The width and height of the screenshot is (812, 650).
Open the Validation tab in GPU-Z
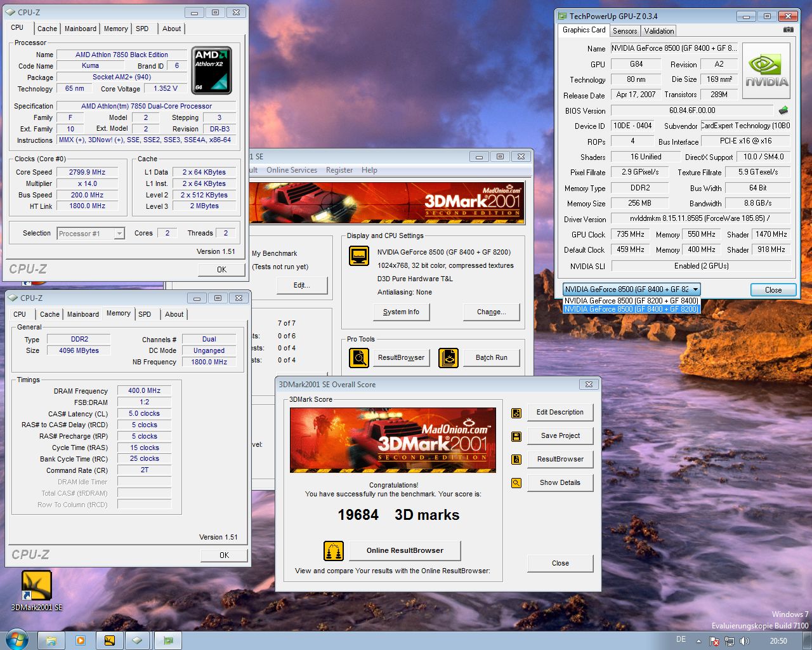coord(659,31)
